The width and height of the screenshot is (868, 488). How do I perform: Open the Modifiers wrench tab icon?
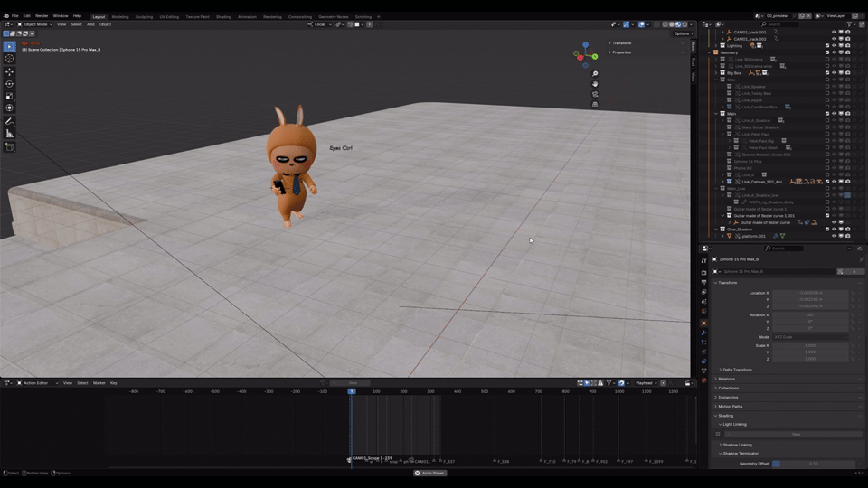pos(703,333)
